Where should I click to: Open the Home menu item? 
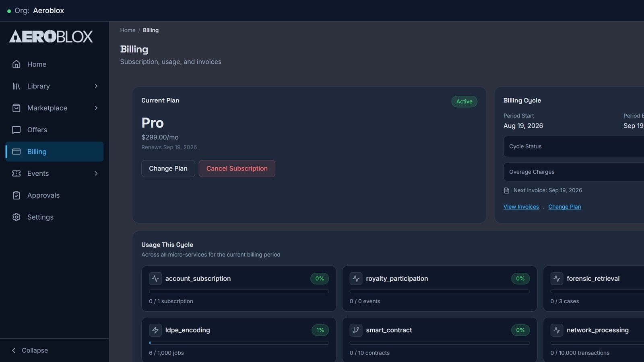click(54, 64)
